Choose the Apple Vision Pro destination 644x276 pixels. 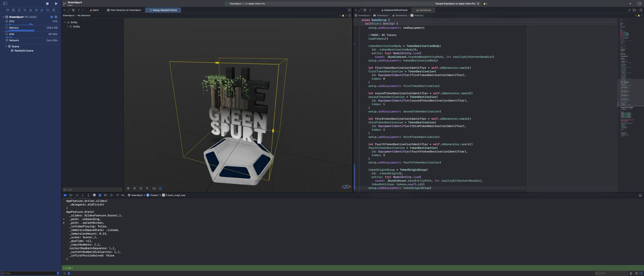pos(255,3)
